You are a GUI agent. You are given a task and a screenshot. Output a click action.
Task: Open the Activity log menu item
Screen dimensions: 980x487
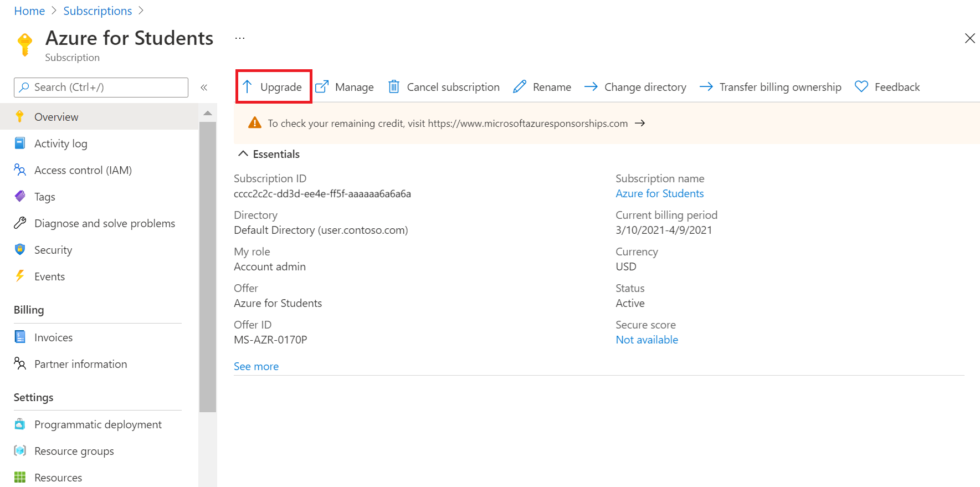pyautogui.click(x=60, y=143)
